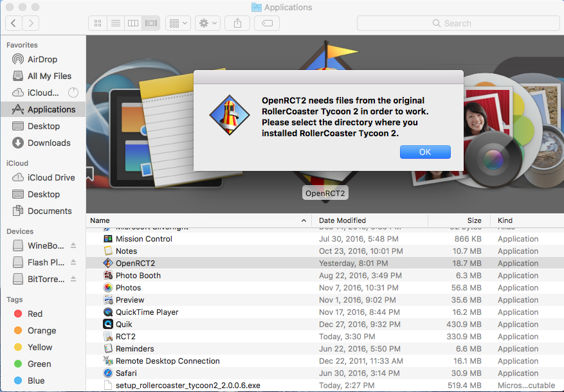Switch to icon view
Screen dimensions: 564x392
pos(98,23)
